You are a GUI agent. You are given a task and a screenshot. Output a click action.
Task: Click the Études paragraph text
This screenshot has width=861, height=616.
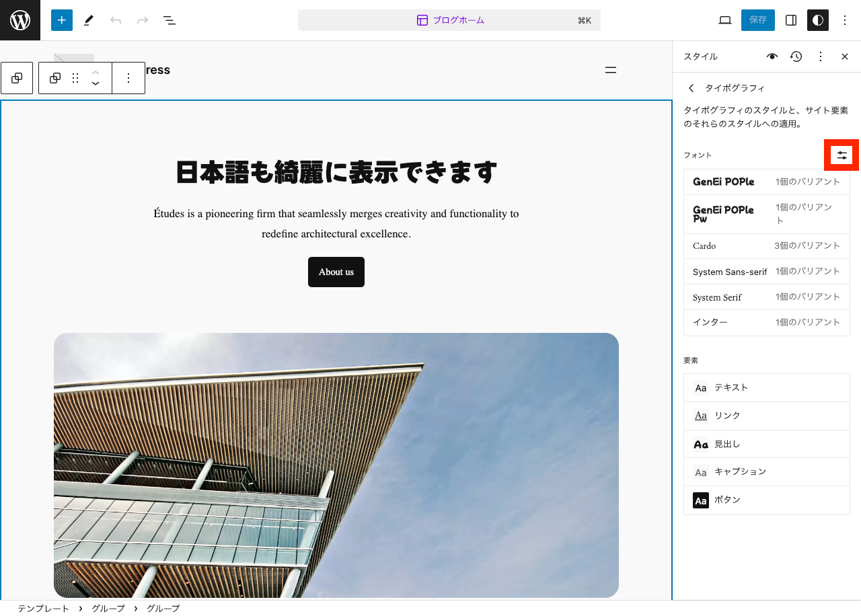click(x=336, y=224)
